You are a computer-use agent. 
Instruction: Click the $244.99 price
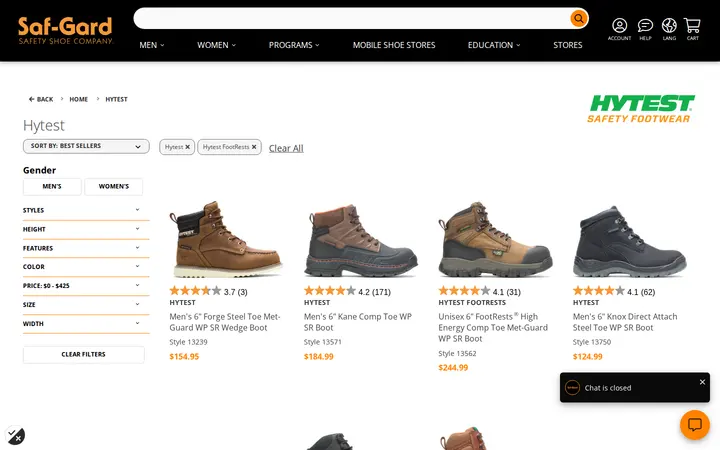(x=453, y=367)
